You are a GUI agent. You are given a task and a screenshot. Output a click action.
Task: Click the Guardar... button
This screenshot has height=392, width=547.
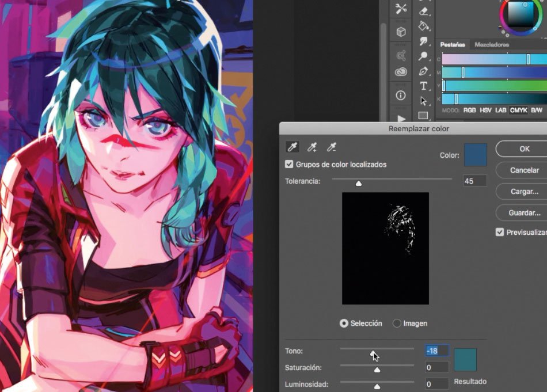525,213
